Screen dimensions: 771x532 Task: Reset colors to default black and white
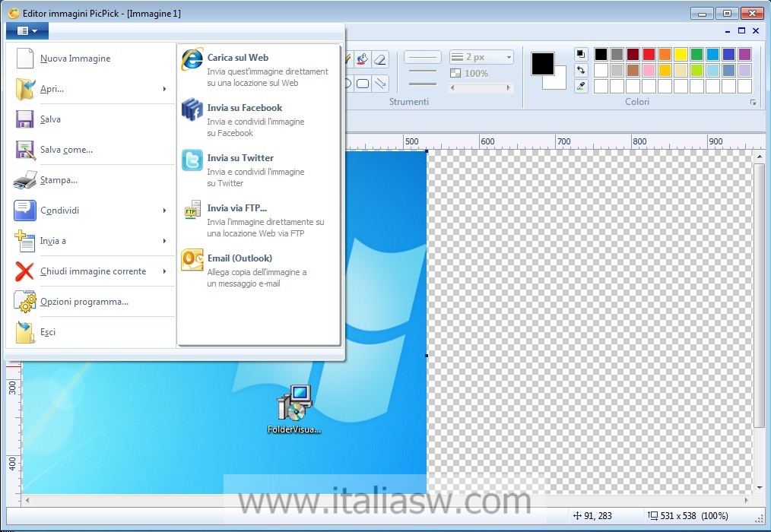click(x=581, y=54)
